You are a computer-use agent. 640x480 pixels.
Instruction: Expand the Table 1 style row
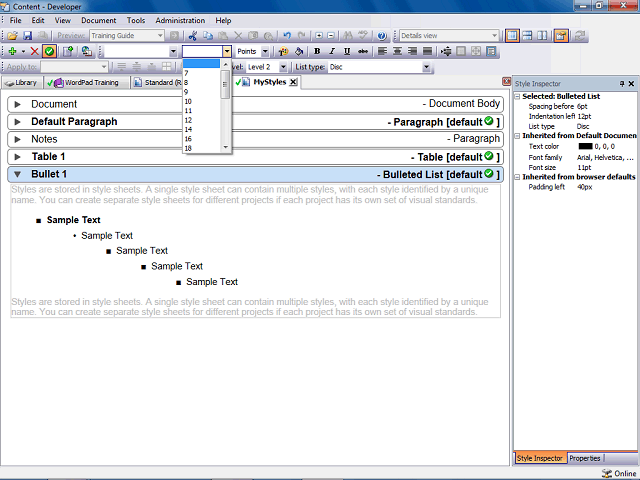18,157
